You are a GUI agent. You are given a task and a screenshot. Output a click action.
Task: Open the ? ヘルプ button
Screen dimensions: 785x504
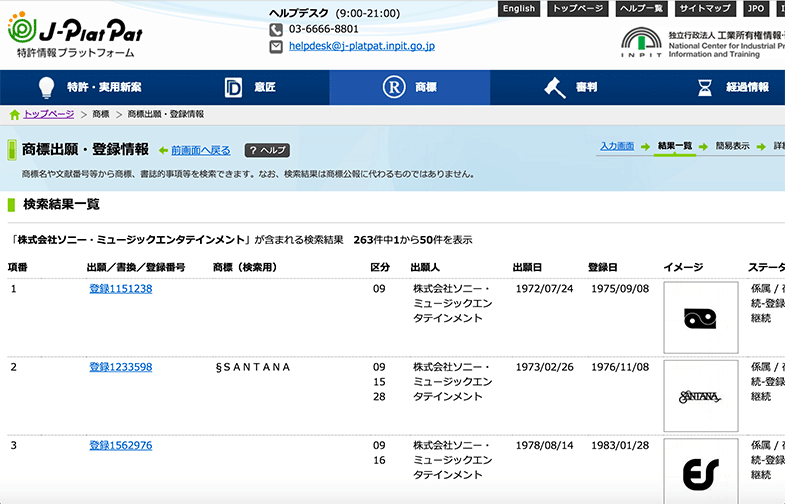tap(267, 150)
